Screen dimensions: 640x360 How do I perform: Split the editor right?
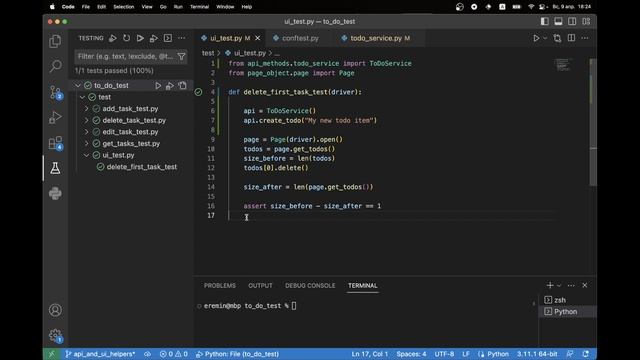(x=571, y=38)
